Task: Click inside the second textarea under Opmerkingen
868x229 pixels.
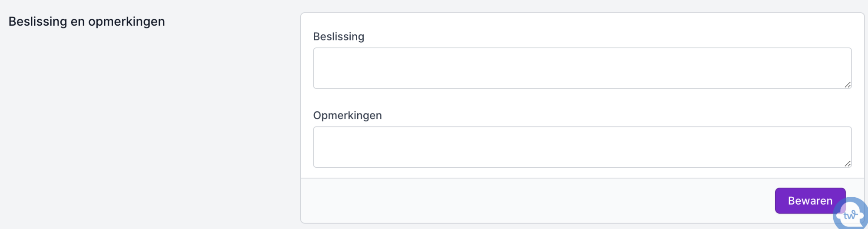Action: 582,147
